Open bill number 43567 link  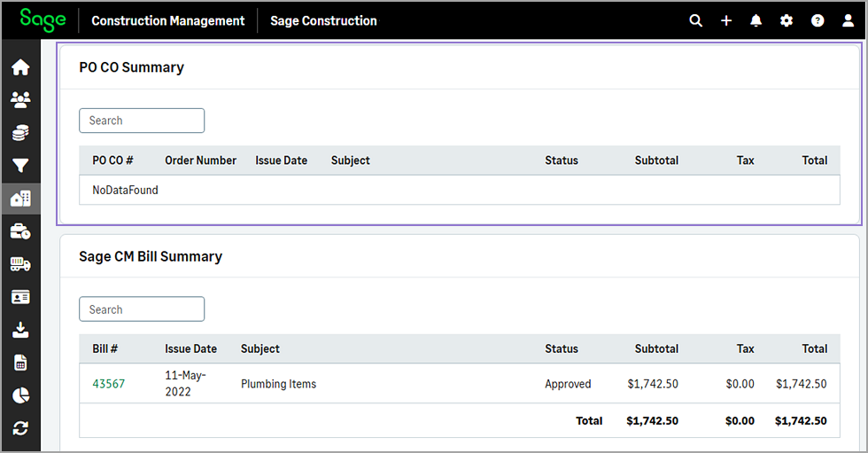click(108, 384)
